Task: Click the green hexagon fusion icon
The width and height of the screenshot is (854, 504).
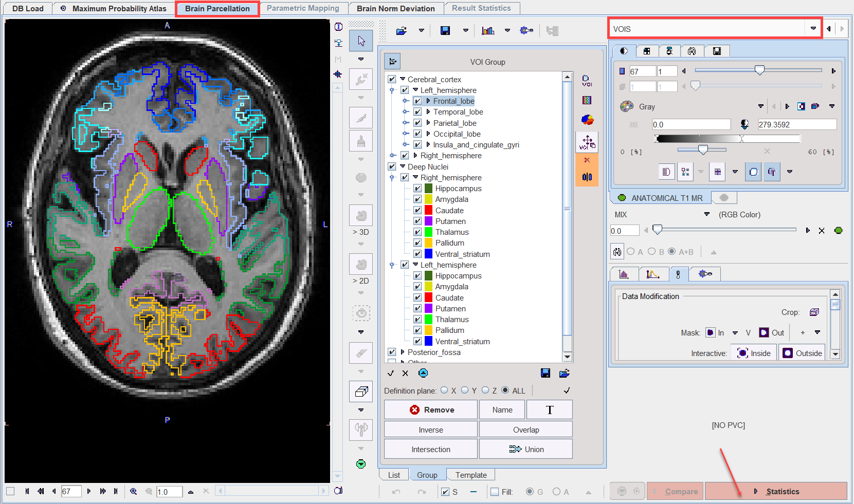Action: [839, 231]
